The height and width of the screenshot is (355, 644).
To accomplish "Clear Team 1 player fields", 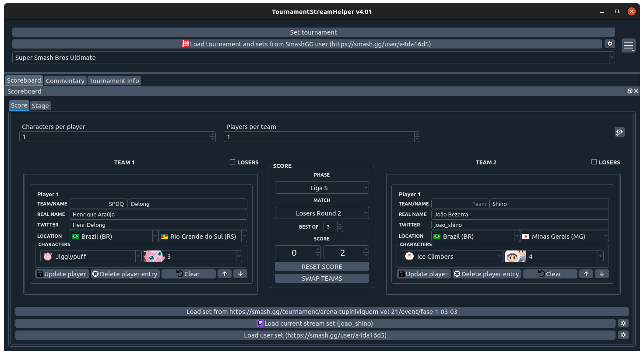I will coord(189,274).
